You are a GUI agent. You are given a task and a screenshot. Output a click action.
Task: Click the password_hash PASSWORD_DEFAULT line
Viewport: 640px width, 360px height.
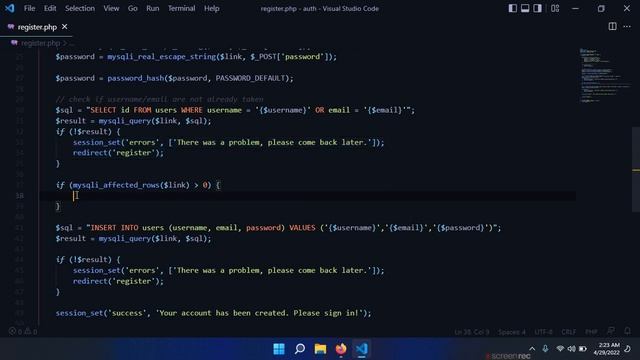[x=174, y=78]
